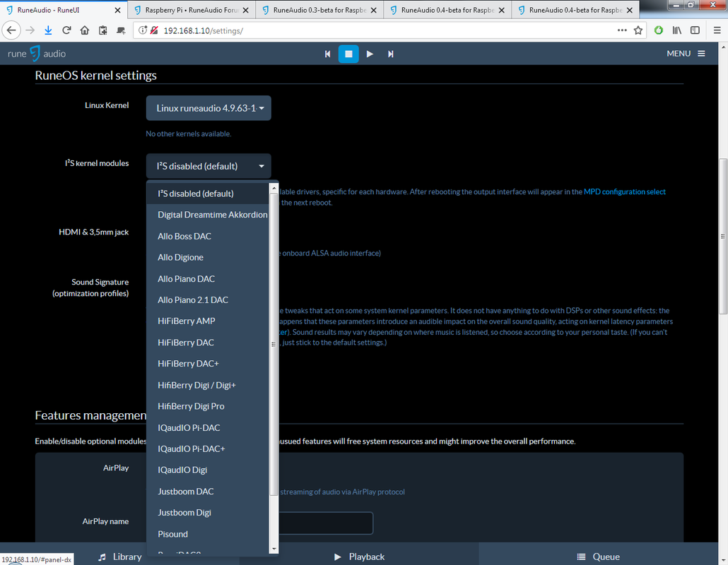Click the green extension icon
The image size is (728, 565).
[x=658, y=30]
